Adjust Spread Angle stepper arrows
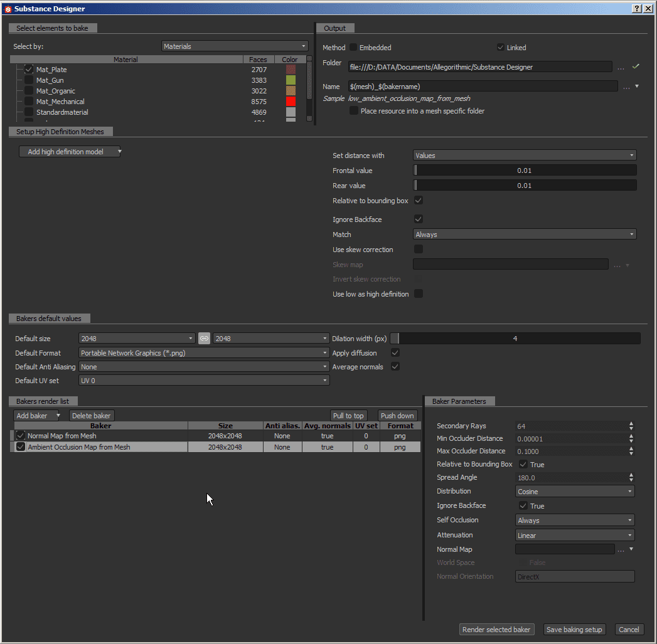 click(x=631, y=477)
